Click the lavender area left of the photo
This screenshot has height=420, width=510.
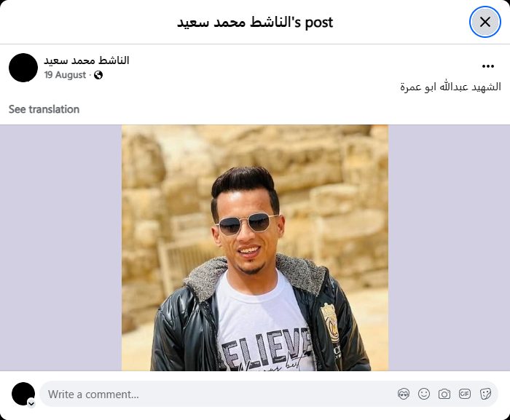click(60, 247)
